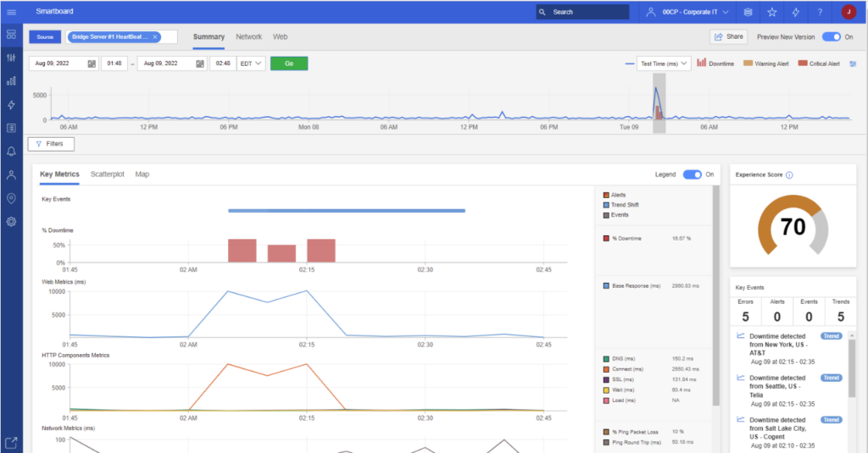This screenshot has width=868, height=453.
Task: Open the Filters button
Action: (x=51, y=144)
